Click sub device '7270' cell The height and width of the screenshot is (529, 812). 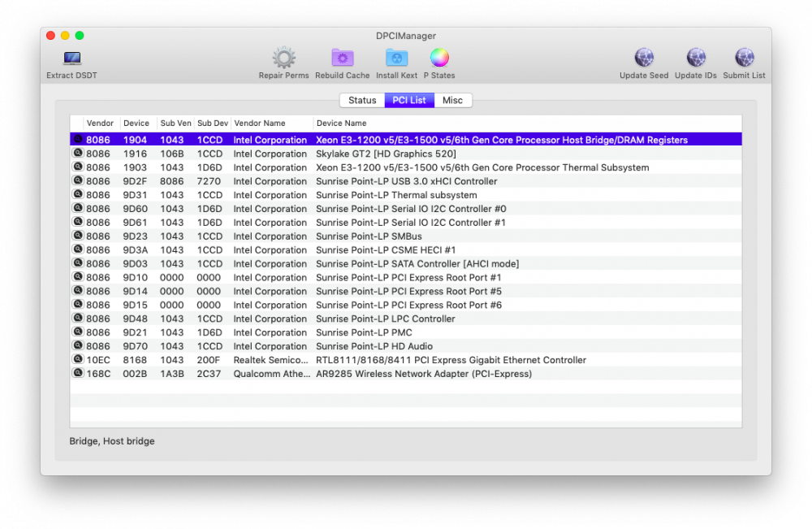click(x=209, y=181)
